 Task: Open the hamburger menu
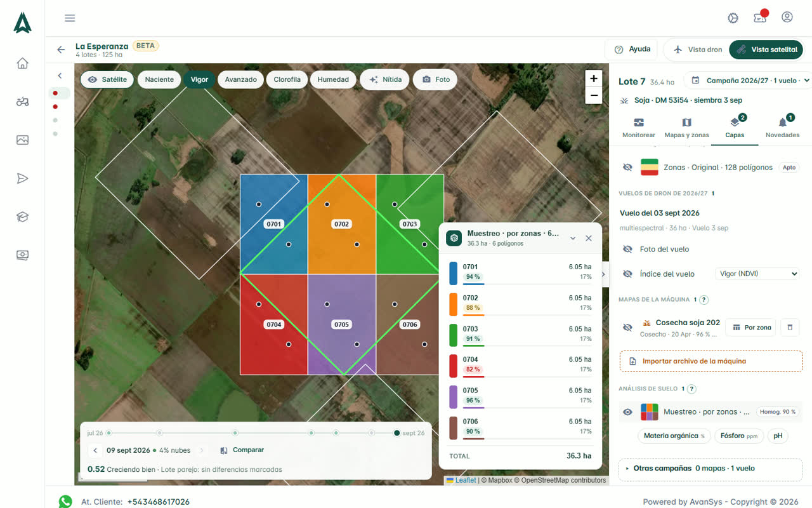click(x=70, y=18)
